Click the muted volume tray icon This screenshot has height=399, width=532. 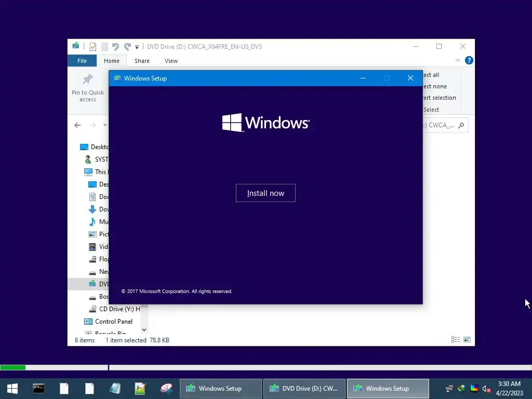click(x=486, y=389)
